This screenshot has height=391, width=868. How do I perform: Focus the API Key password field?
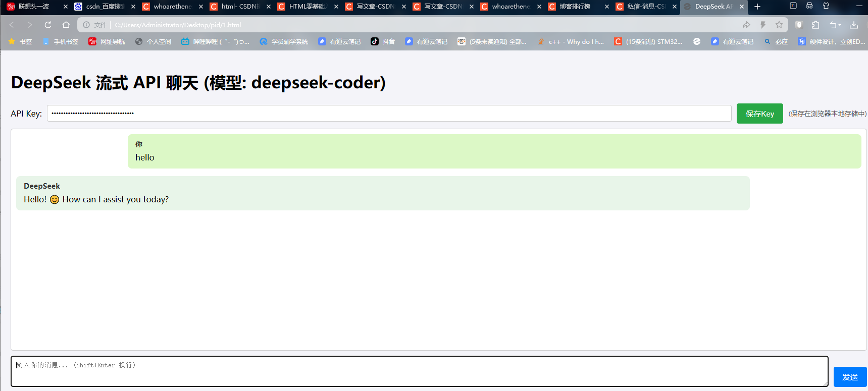389,114
